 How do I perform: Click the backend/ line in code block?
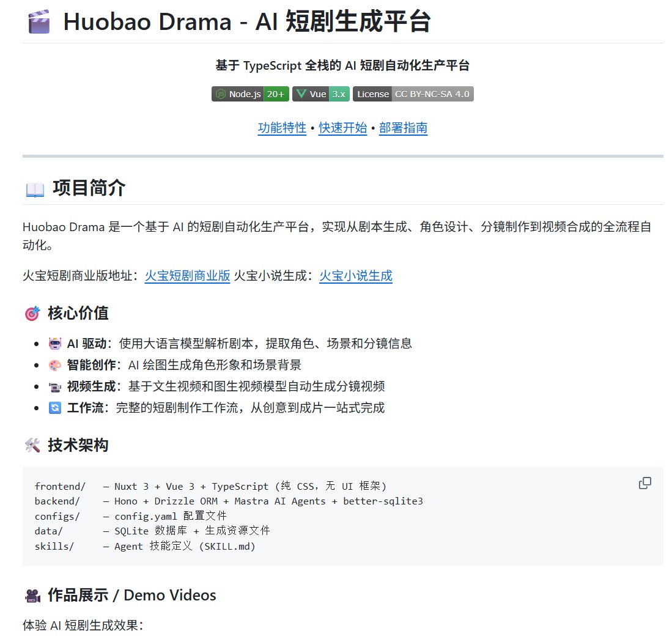[x=229, y=501]
